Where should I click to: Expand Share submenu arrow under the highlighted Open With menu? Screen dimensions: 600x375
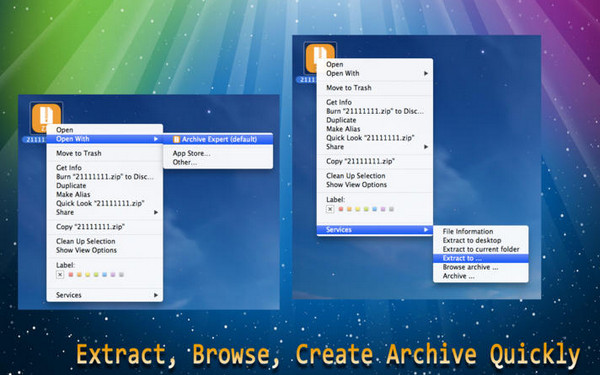pyautogui.click(x=156, y=212)
